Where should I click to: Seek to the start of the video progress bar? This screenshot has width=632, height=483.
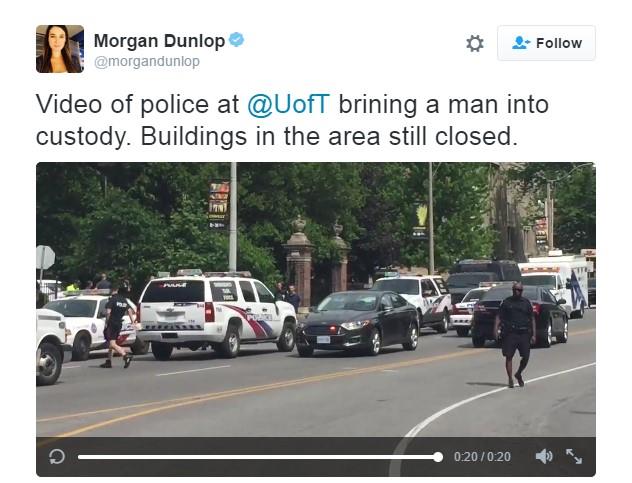[79, 457]
